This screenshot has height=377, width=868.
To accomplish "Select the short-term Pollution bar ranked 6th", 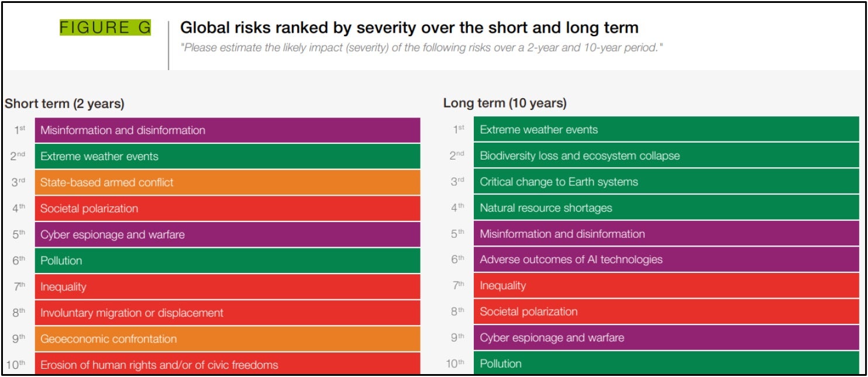I will [x=227, y=261].
